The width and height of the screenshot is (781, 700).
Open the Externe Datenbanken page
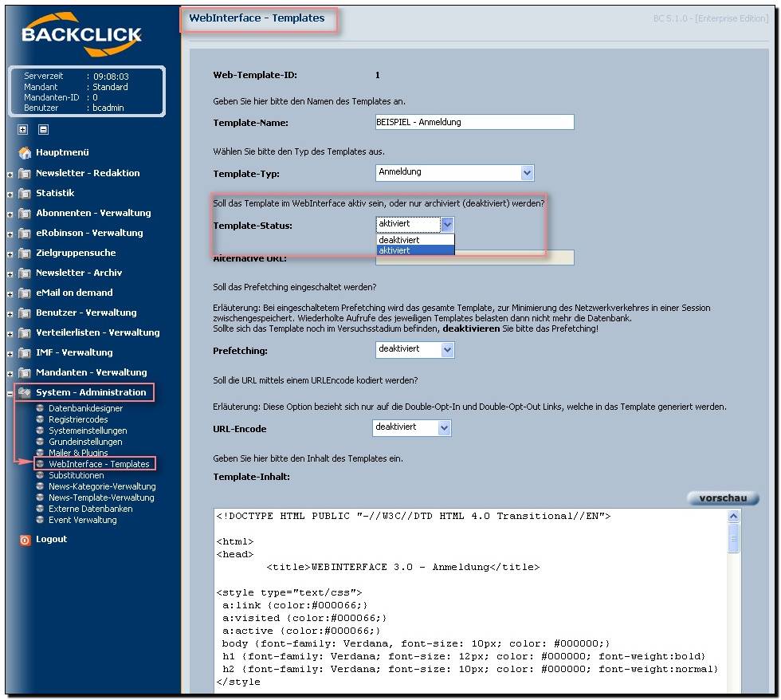[x=90, y=509]
